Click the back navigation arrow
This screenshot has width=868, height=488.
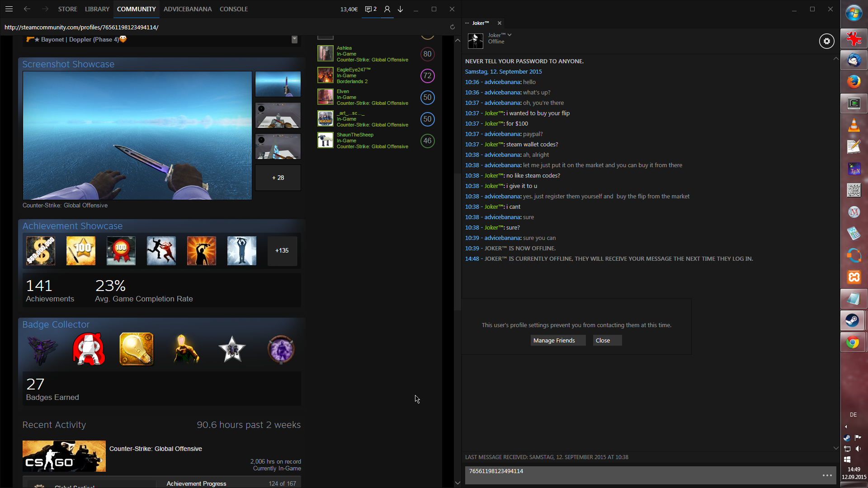pyautogui.click(x=27, y=9)
